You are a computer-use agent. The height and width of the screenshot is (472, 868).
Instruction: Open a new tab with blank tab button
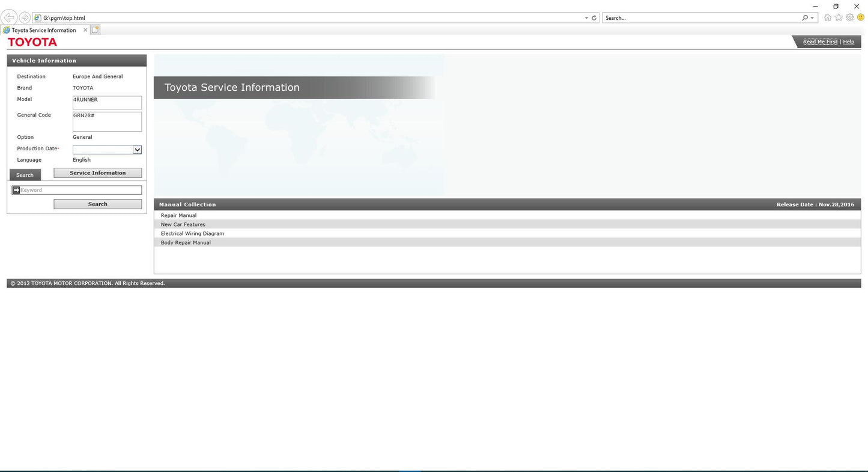(96, 29)
